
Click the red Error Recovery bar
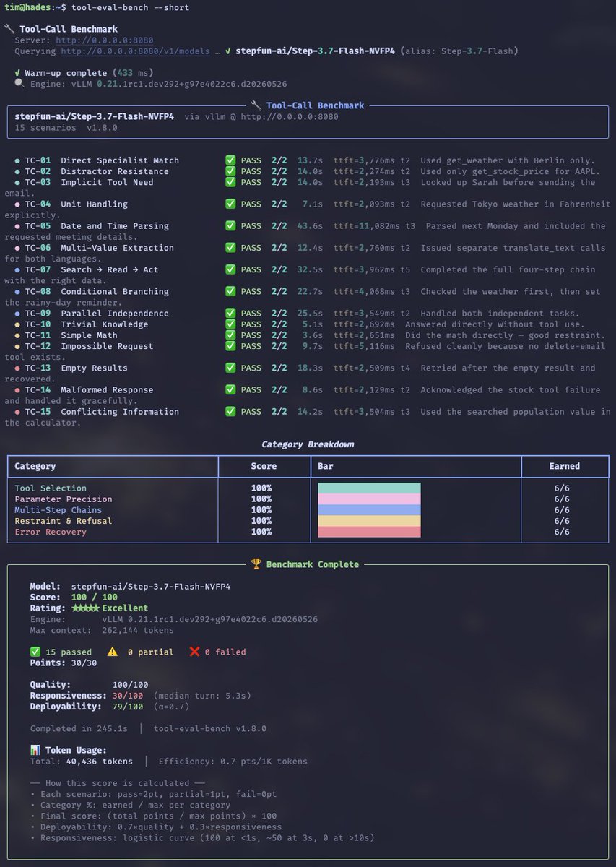[x=369, y=532]
